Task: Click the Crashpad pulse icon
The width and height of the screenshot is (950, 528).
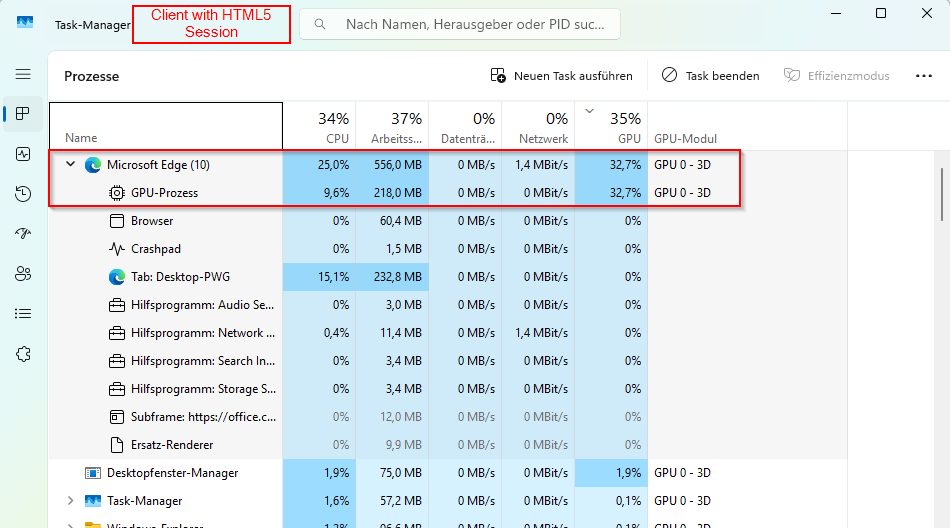Action: tap(116, 249)
